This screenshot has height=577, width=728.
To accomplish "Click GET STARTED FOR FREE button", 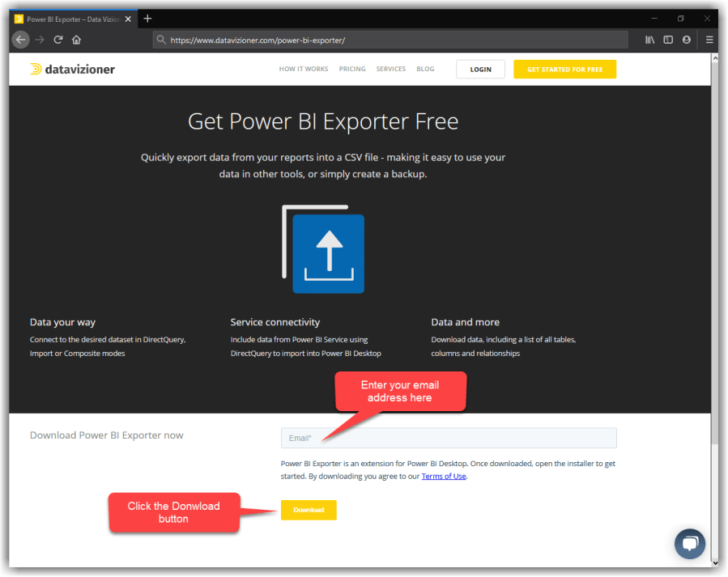I will pos(564,69).
